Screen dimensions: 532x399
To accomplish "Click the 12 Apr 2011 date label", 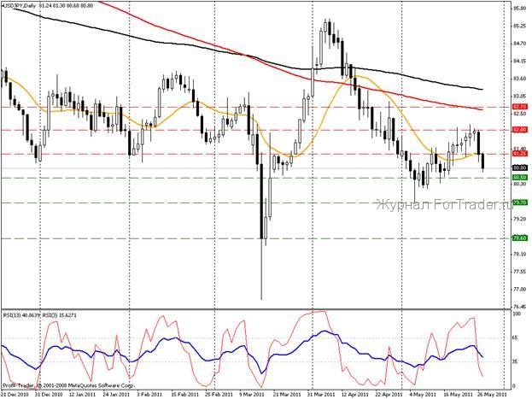I will 355,395.
